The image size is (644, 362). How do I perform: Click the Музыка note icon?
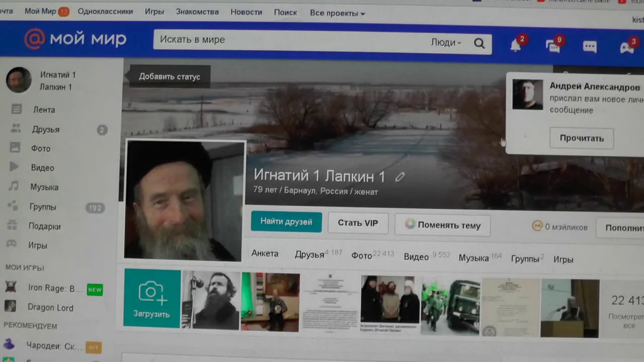coord(14,186)
